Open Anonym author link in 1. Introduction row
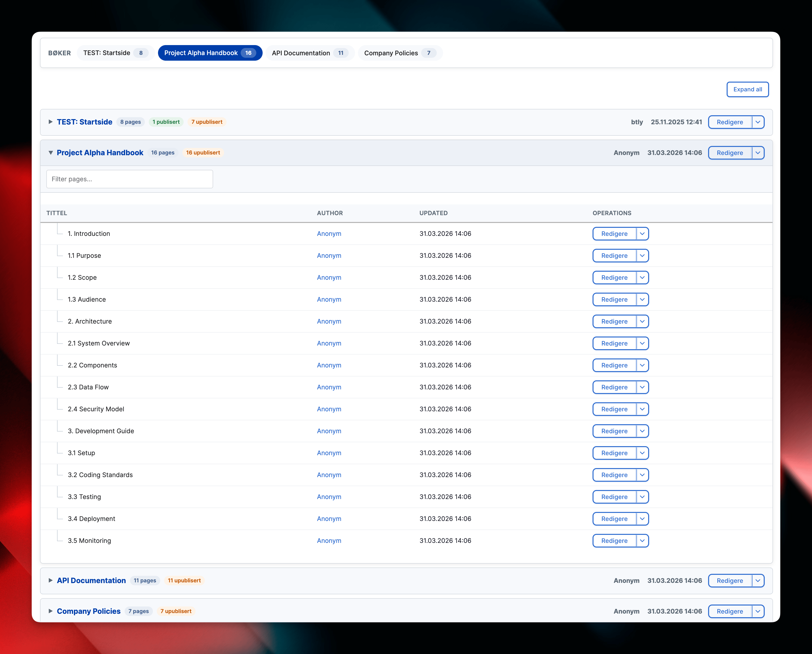 (x=329, y=234)
